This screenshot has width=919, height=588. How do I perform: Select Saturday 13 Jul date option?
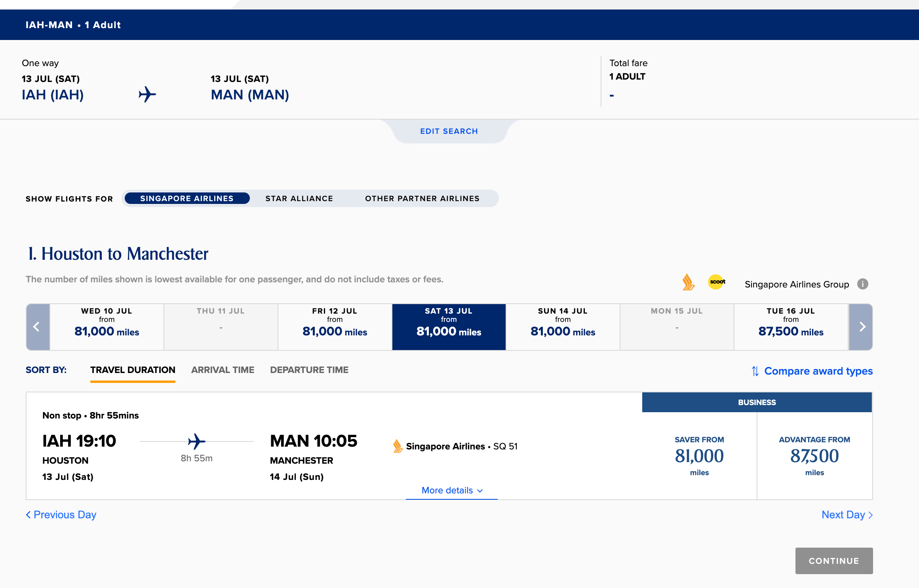[x=448, y=326]
